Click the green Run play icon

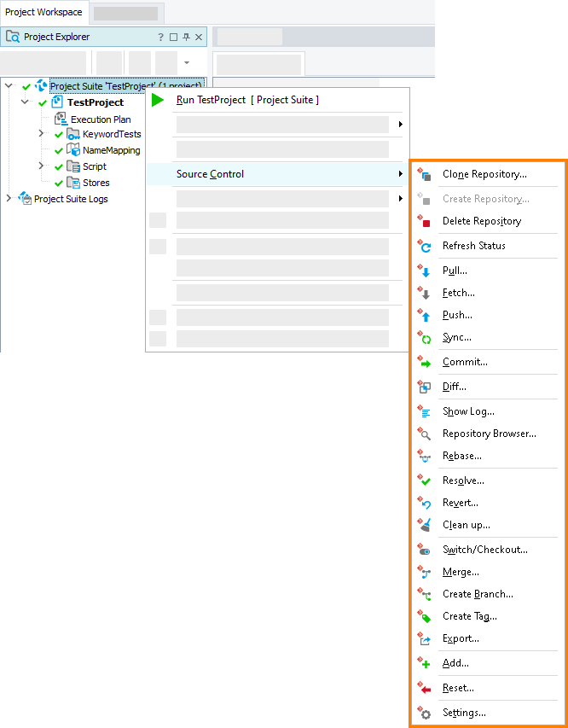[x=158, y=100]
